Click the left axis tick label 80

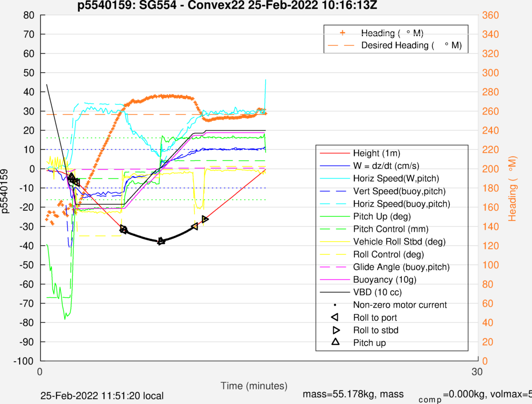(29, 15)
